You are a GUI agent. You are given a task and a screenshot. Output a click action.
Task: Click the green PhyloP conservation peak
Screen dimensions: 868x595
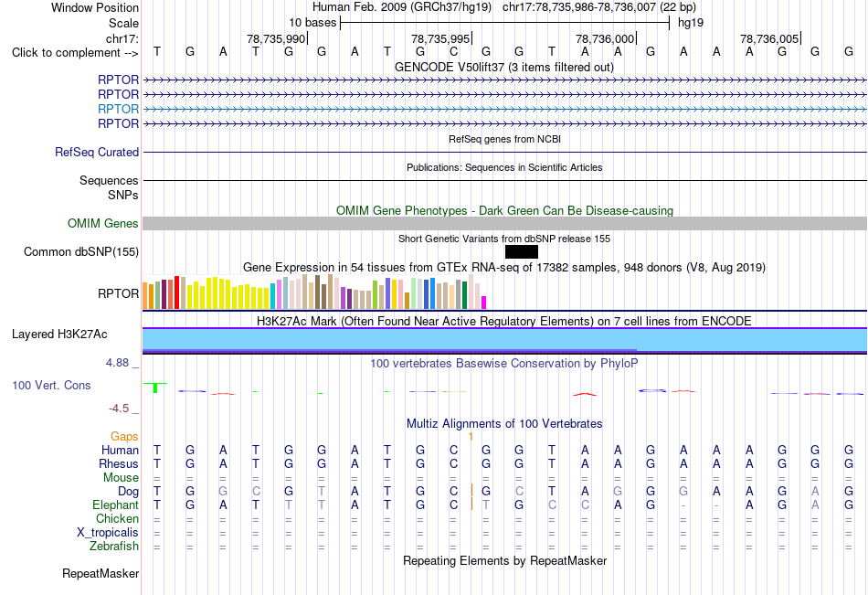tap(155, 388)
